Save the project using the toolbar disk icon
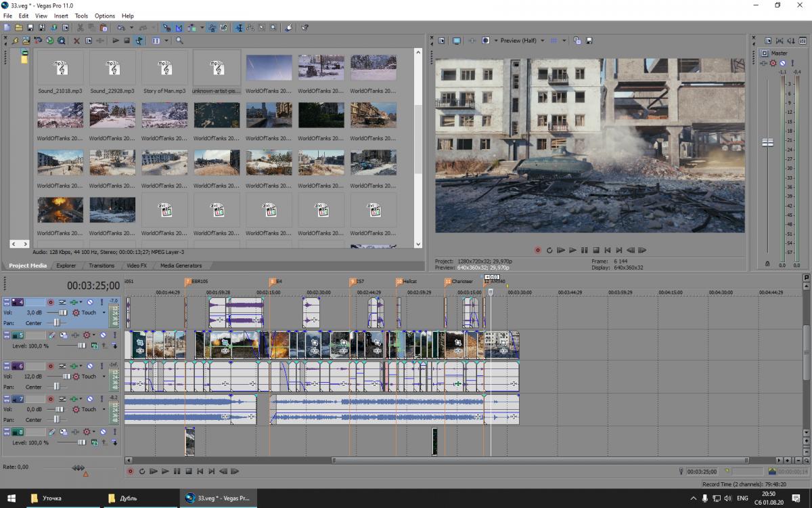 coord(30,28)
